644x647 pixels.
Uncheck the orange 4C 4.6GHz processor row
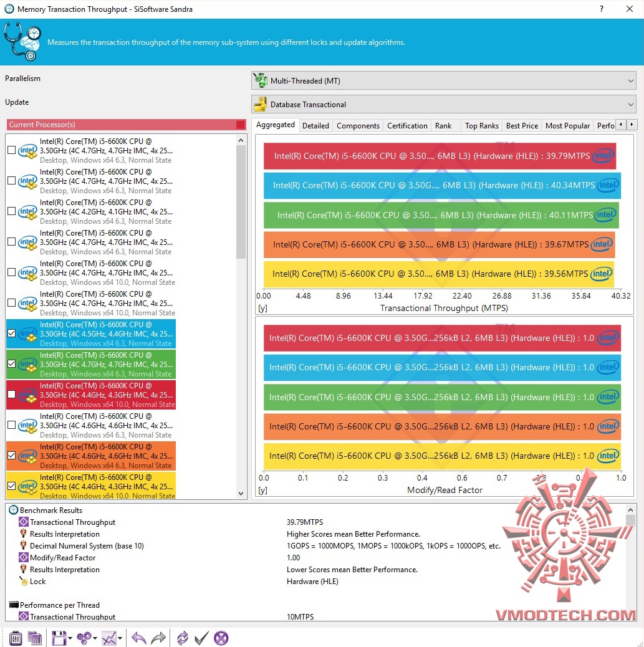(12, 456)
